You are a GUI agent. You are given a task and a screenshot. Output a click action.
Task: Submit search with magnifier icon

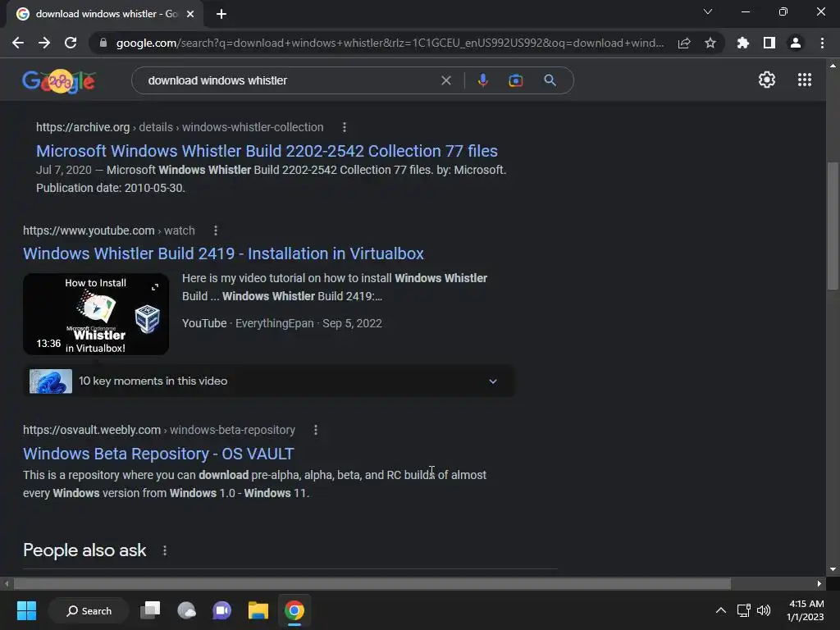(x=550, y=80)
